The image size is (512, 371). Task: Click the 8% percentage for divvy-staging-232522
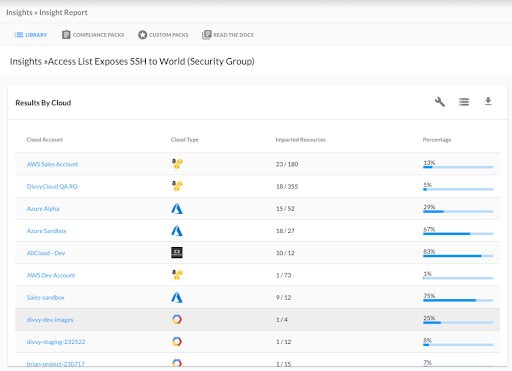pyautogui.click(x=427, y=340)
